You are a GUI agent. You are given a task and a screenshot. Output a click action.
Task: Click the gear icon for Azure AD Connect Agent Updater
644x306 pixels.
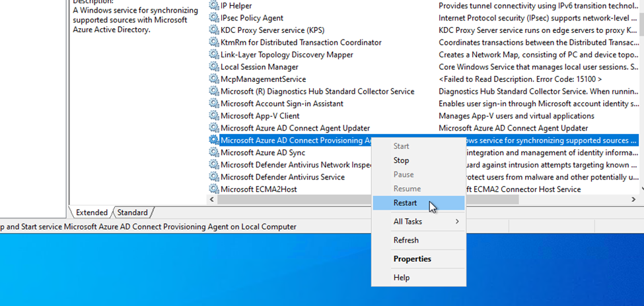click(213, 128)
